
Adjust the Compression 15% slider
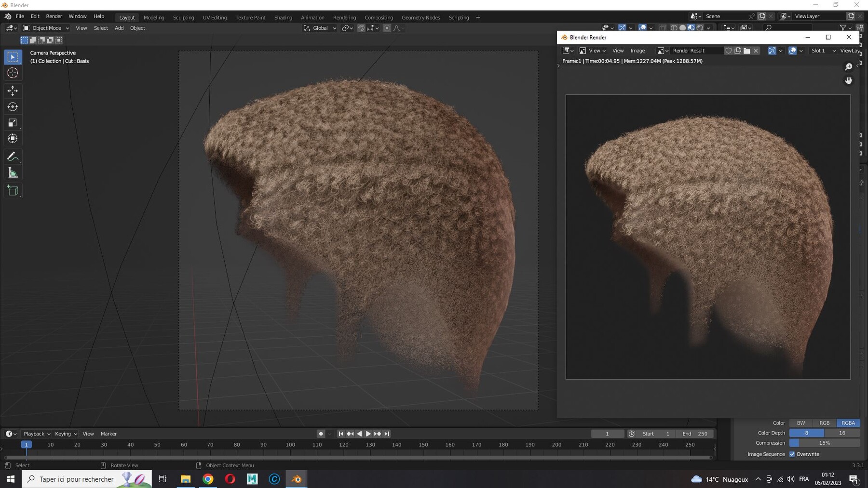[825, 443]
